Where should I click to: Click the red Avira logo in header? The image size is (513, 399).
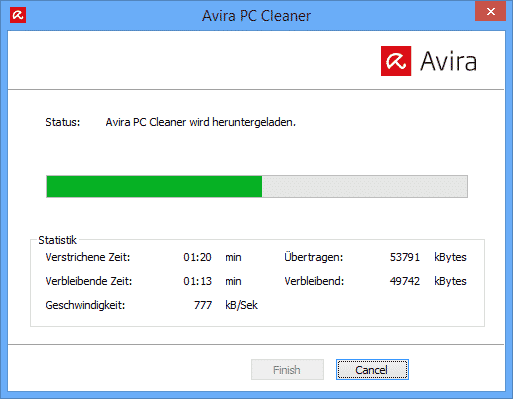click(x=396, y=61)
